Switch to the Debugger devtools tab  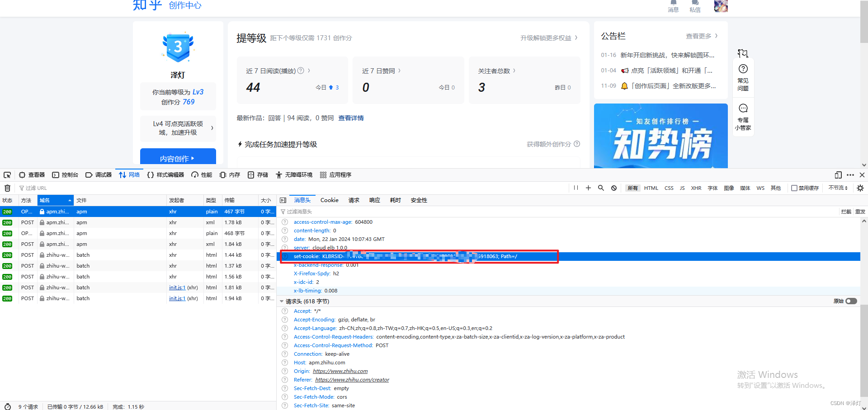tap(99, 175)
